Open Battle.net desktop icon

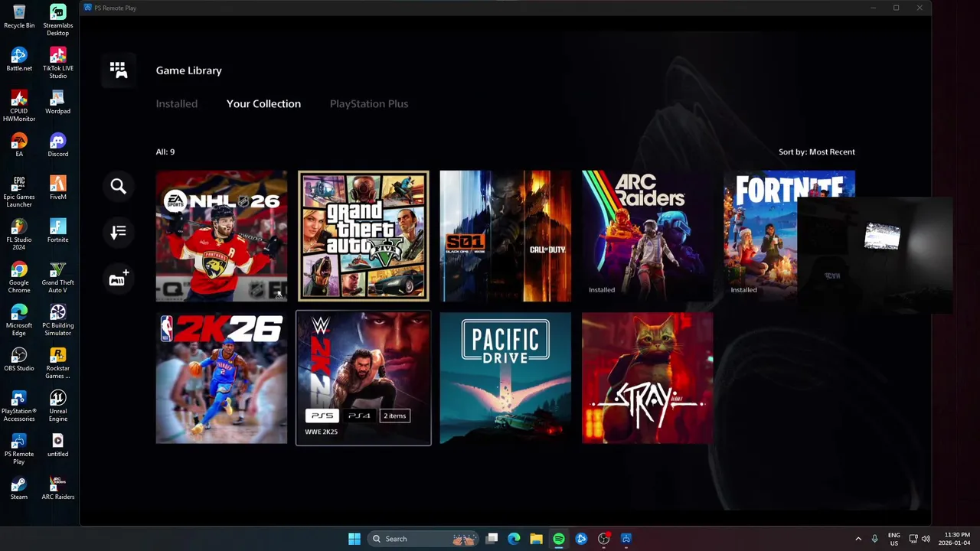click(19, 60)
